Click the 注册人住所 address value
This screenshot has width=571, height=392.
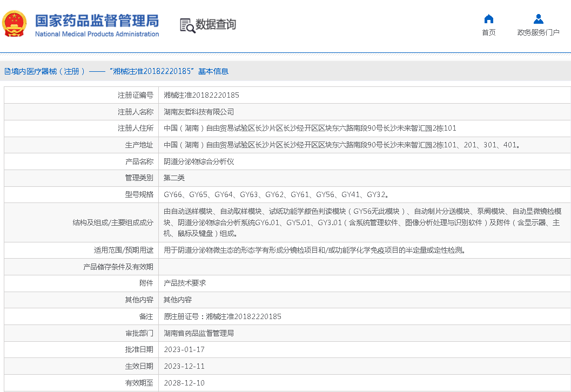pos(310,128)
